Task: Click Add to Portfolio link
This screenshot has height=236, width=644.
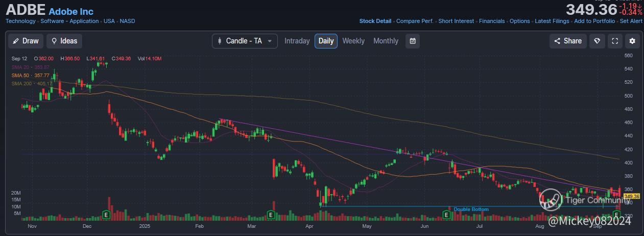Action: pos(594,21)
